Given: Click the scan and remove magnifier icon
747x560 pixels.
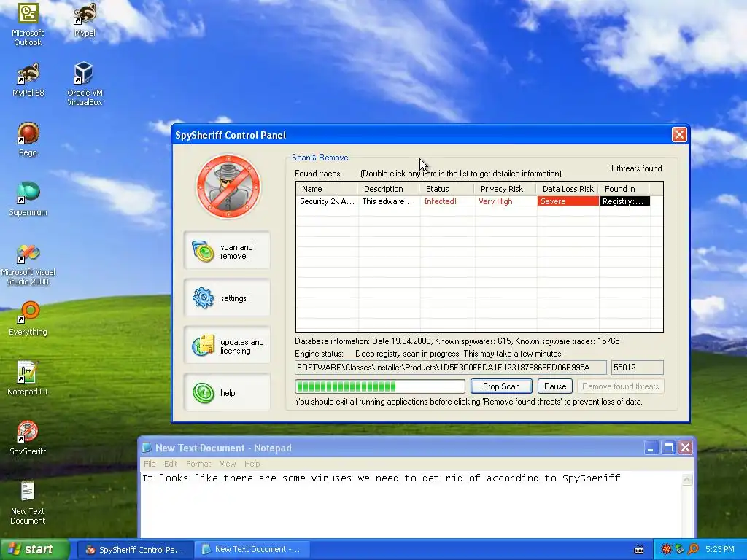Looking at the screenshot, I should (x=203, y=251).
